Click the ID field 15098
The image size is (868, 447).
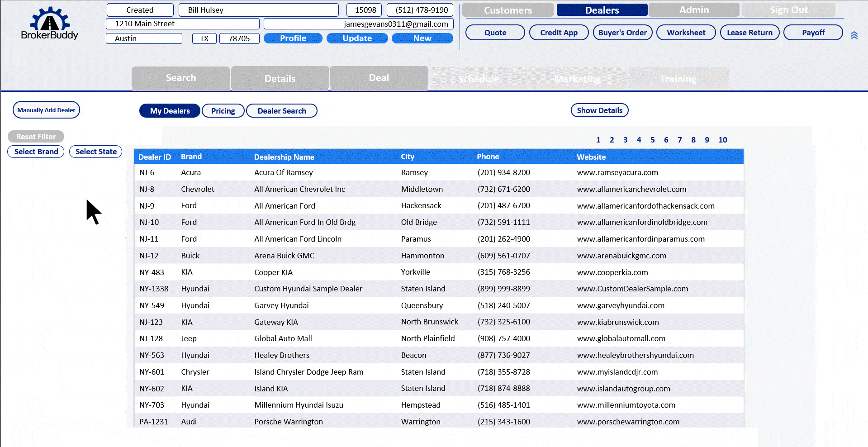click(365, 10)
